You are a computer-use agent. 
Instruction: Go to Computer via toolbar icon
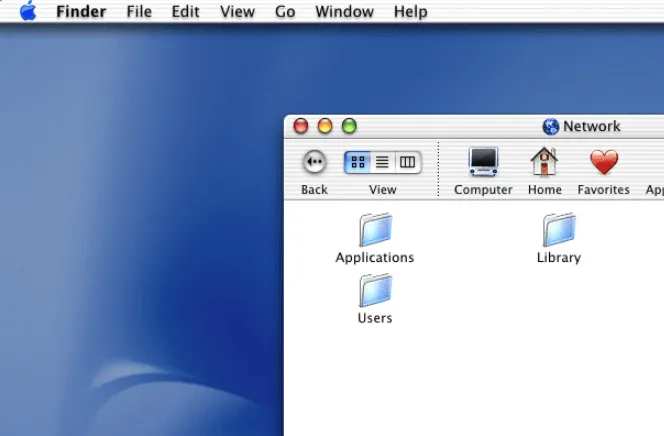point(483,162)
